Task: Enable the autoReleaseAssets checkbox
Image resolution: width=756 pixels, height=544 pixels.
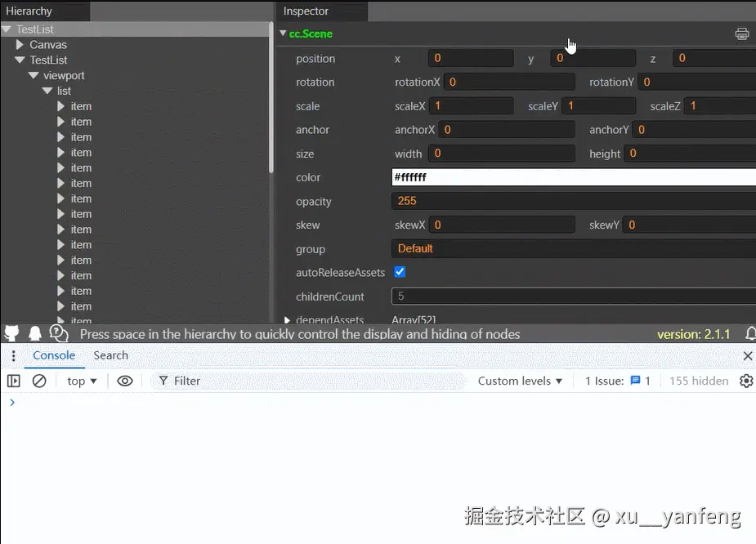Action: [400, 273]
